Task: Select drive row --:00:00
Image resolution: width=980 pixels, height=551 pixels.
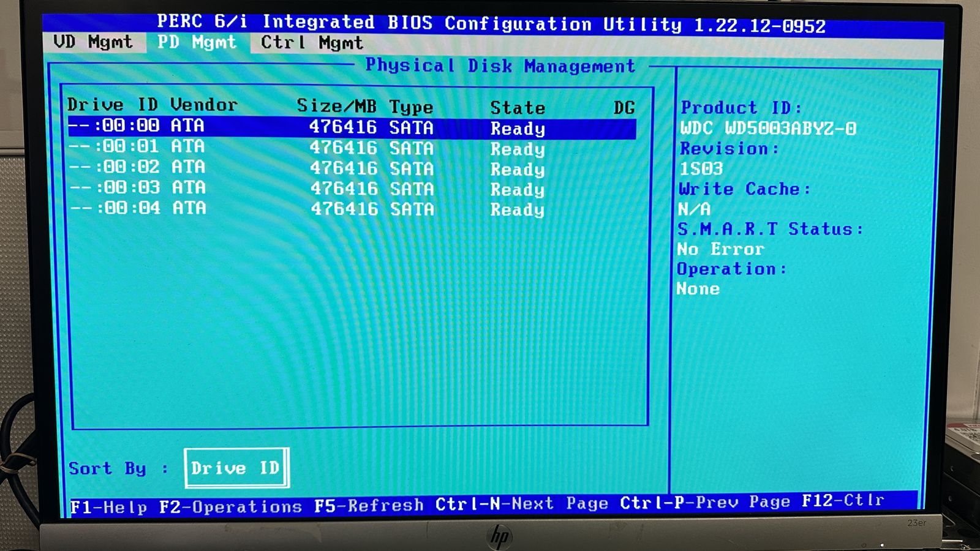Action: [x=352, y=127]
